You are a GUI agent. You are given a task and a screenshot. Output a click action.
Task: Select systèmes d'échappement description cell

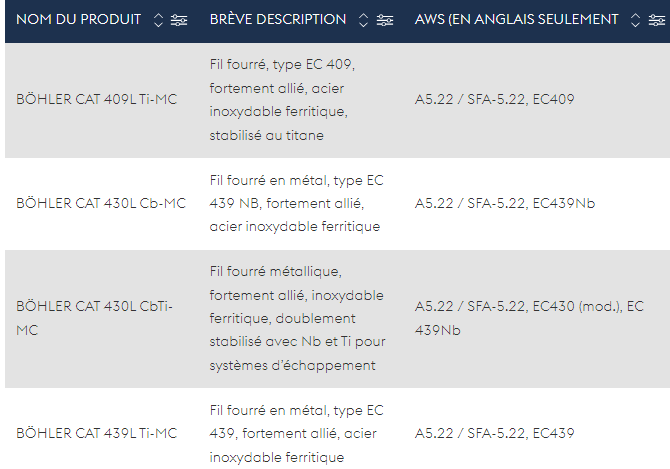tap(297, 319)
